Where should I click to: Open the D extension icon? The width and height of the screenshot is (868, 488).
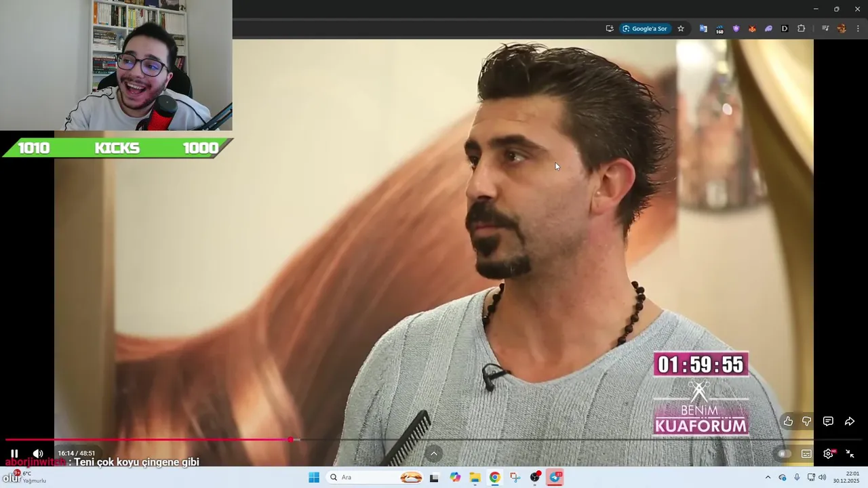(x=785, y=28)
